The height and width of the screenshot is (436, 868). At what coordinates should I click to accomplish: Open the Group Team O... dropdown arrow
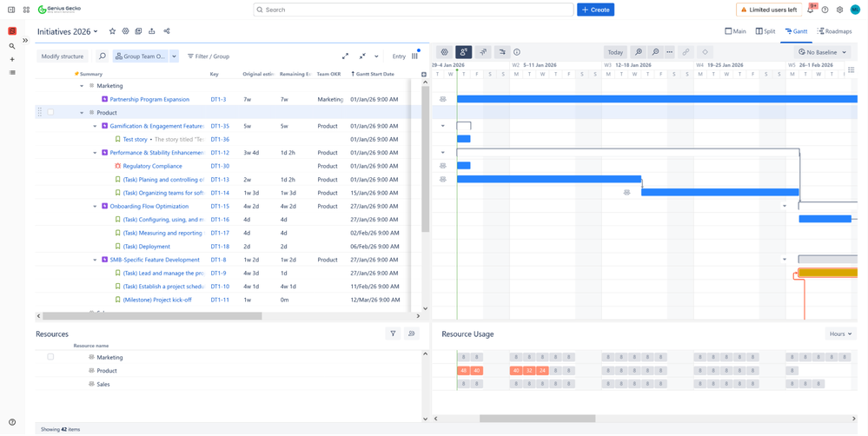[x=175, y=56]
